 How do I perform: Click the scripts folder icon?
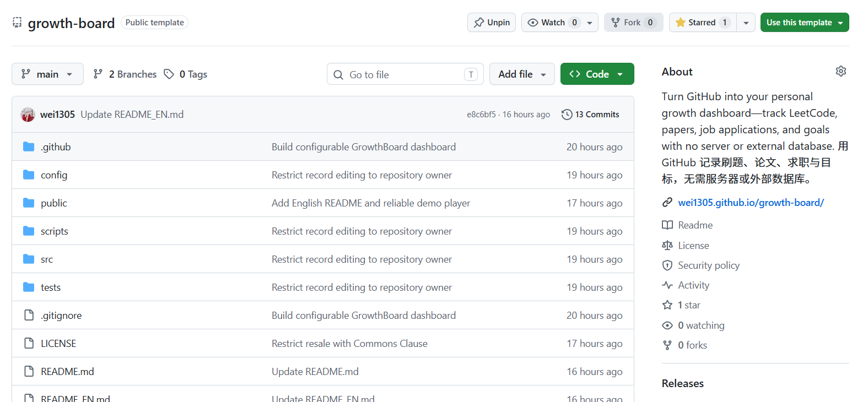click(29, 231)
